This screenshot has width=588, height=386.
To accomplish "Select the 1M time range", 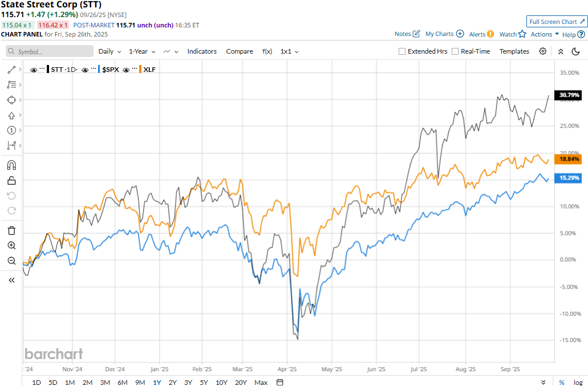I will (70, 382).
